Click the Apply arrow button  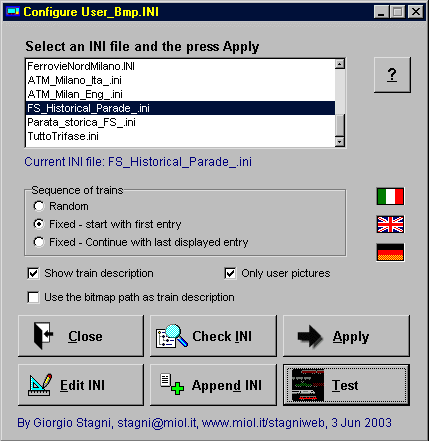tap(346, 336)
